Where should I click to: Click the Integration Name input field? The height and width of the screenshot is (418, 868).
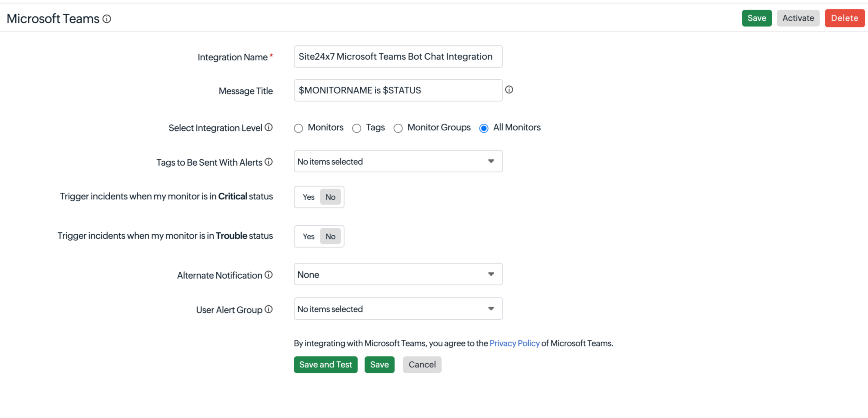pyautogui.click(x=398, y=56)
